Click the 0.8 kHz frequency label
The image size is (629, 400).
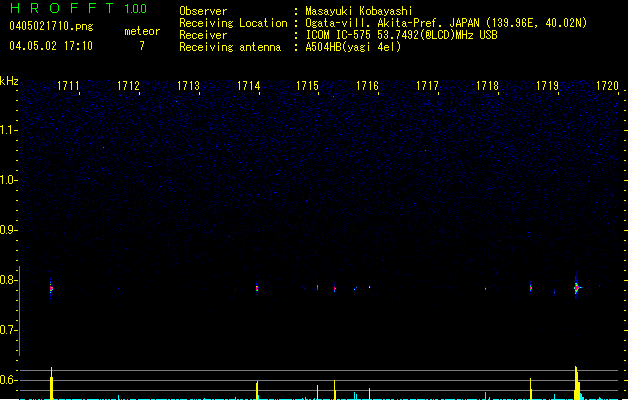pos(8,280)
